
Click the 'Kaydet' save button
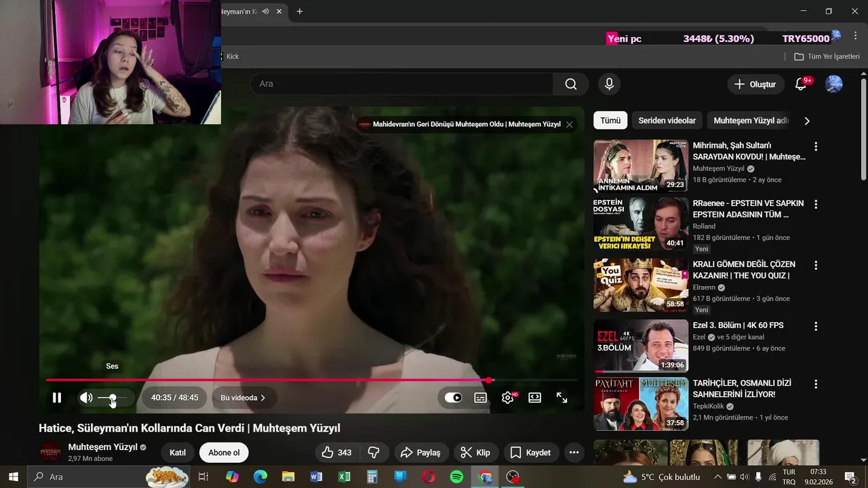tap(531, 452)
